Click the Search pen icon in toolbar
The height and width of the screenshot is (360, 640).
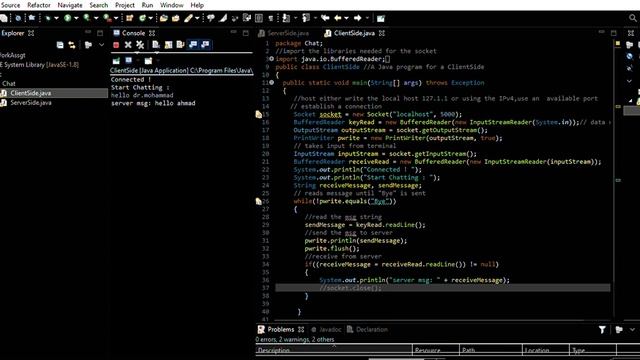[189, 18]
